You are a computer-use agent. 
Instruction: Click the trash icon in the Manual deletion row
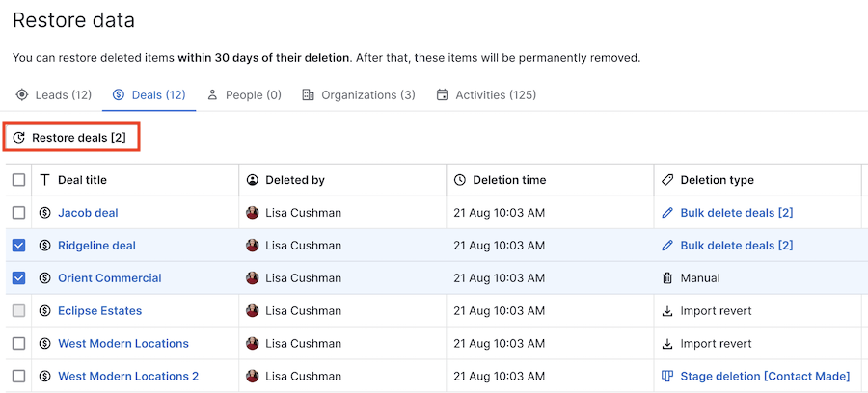(x=667, y=278)
